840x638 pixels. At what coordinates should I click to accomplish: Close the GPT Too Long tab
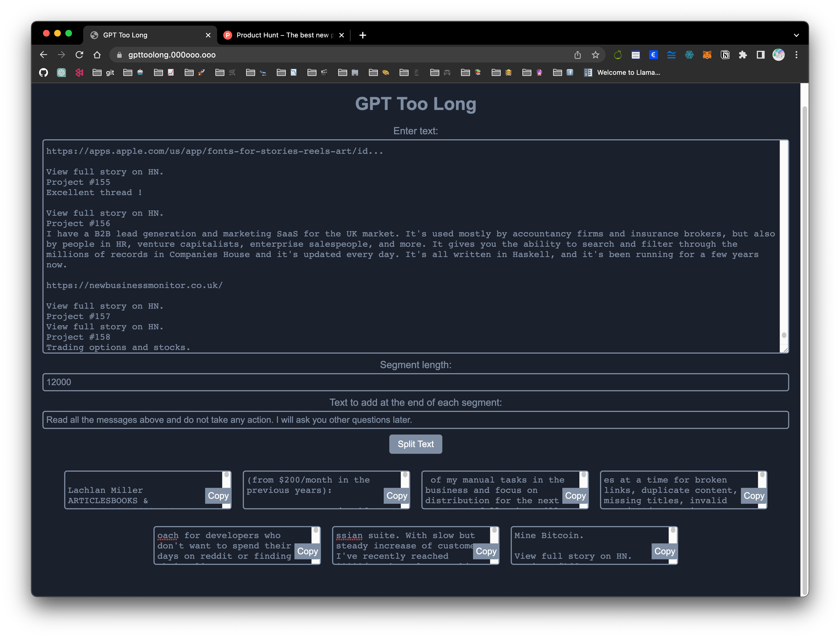(x=208, y=35)
